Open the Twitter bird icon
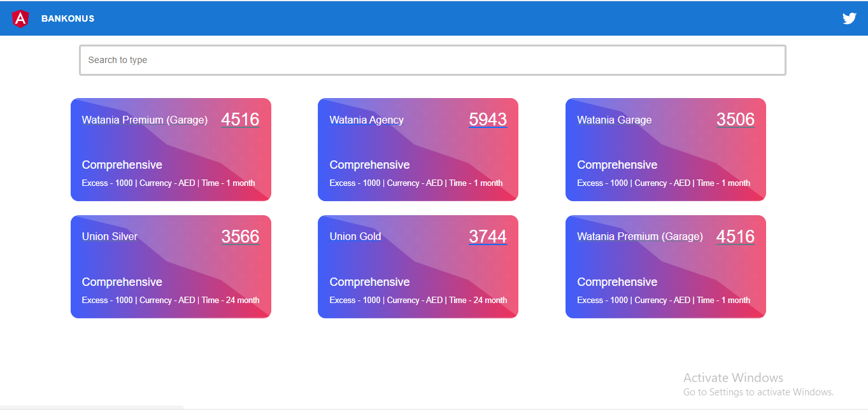 point(850,18)
